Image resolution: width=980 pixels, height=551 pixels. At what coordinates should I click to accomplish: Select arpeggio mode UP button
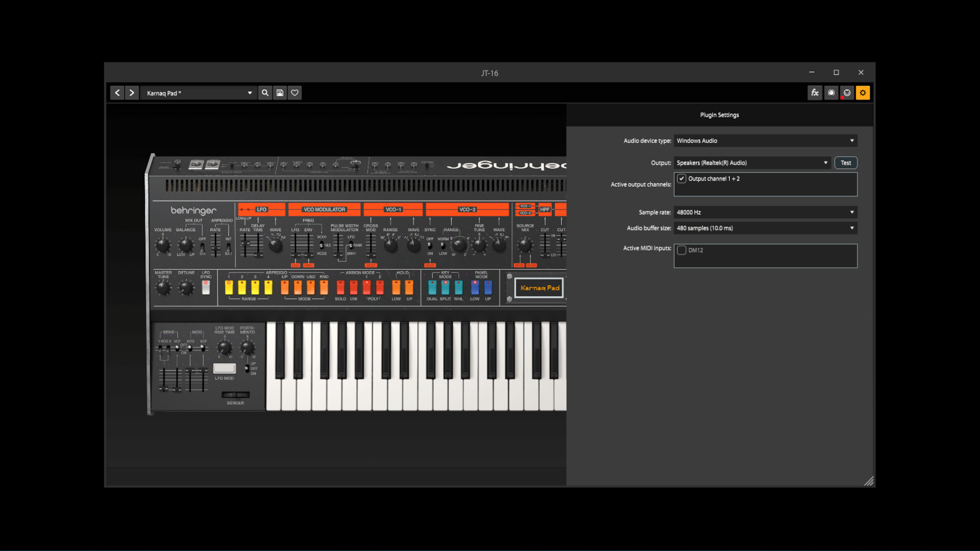click(x=285, y=287)
